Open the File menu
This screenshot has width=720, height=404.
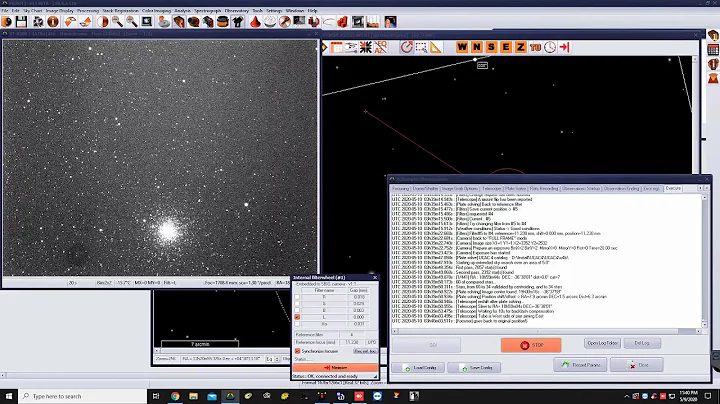(x=5, y=11)
